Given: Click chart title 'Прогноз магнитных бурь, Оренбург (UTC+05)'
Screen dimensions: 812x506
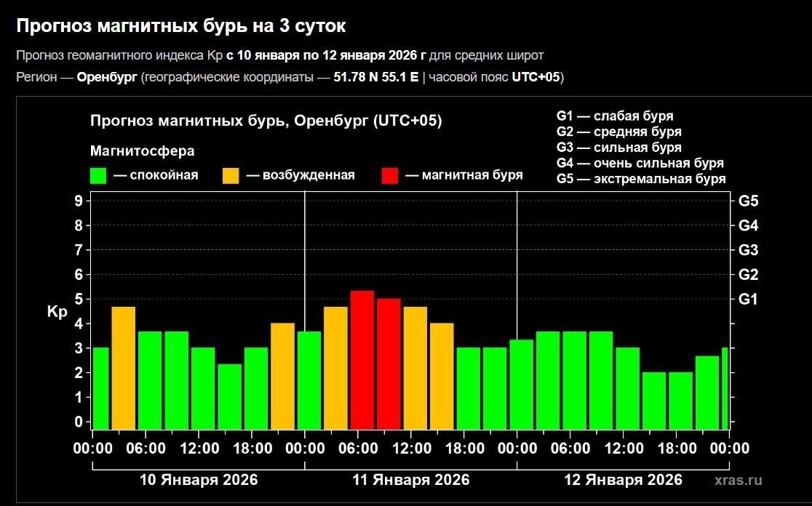Looking at the screenshot, I should pyautogui.click(x=266, y=121).
